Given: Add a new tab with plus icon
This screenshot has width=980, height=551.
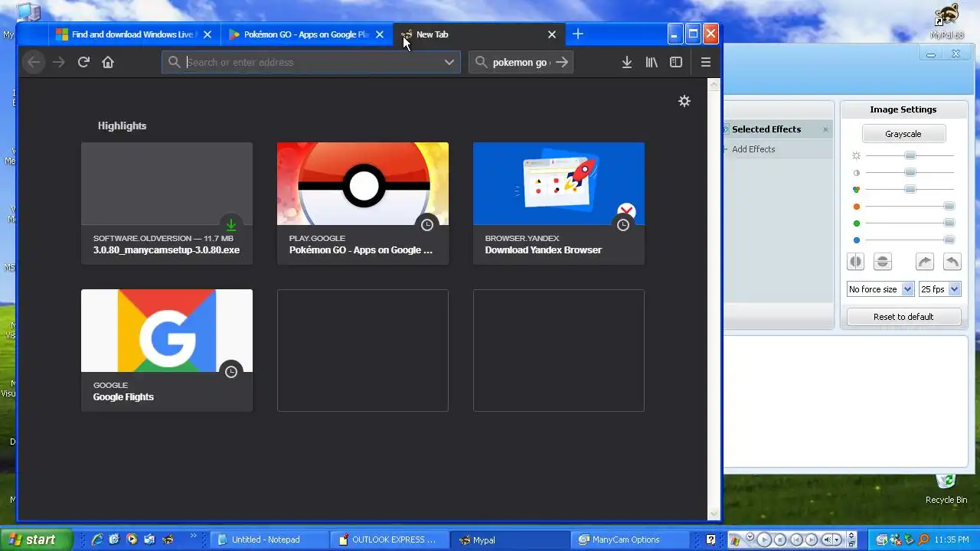Looking at the screenshot, I should [578, 34].
